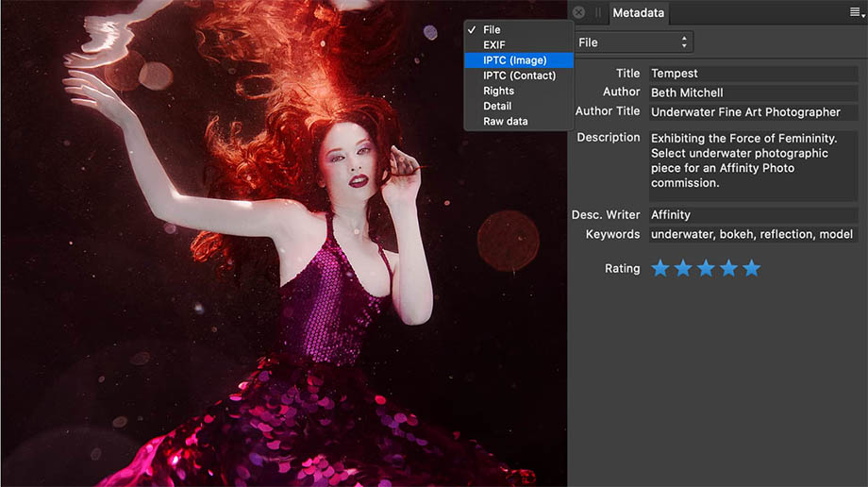The height and width of the screenshot is (487, 868).
Task: Pick IPTC (Contact) from the list
Action: [x=518, y=76]
